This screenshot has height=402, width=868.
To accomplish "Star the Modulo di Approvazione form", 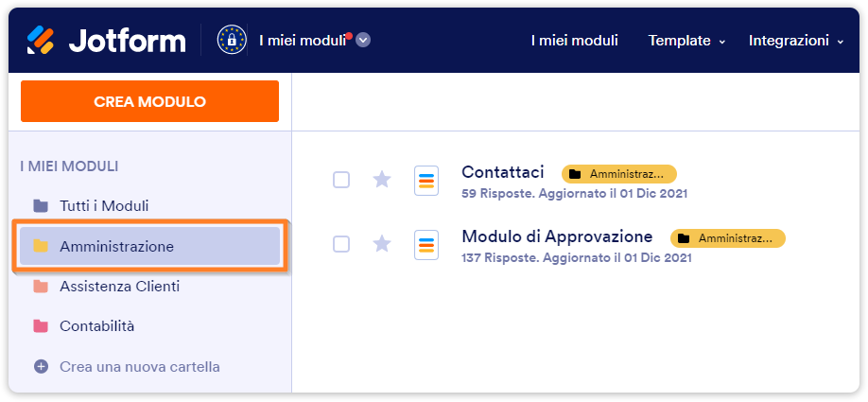I will tap(382, 244).
